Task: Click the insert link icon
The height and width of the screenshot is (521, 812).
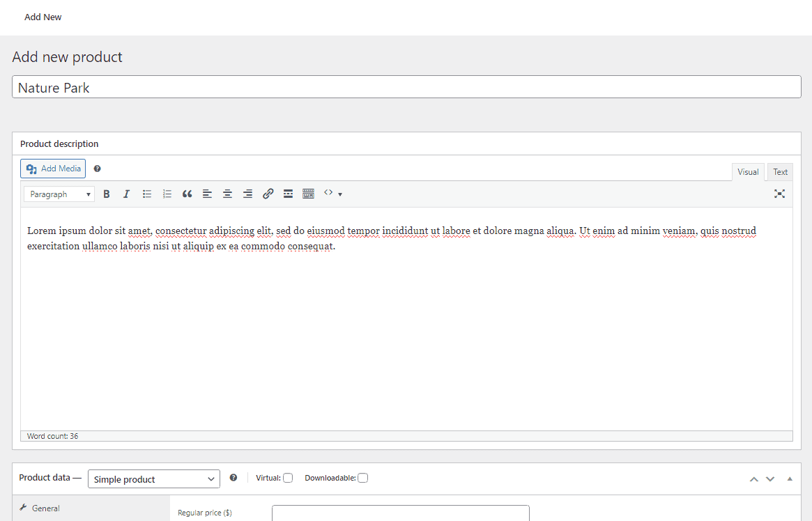Action: click(268, 194)
